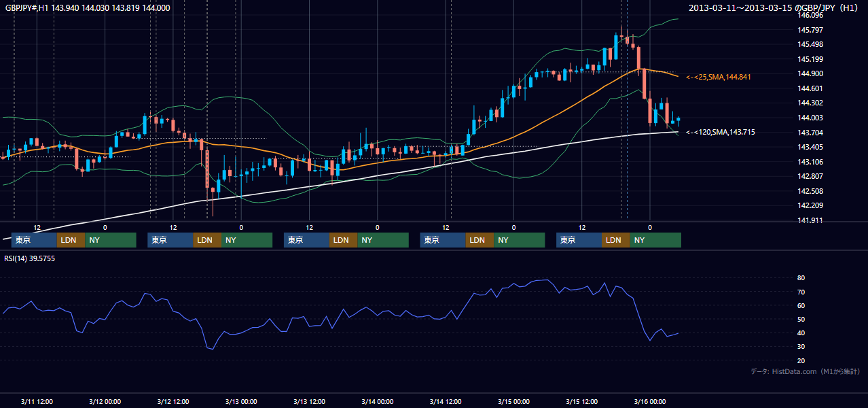Screen dimensions: 868x408
Task: Click the white 120 SMA 143.715 label
Action: coord(720,132)
